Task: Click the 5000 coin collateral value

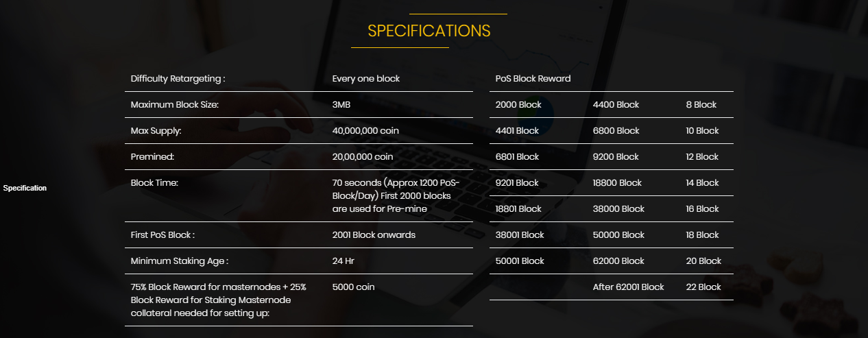Action: click(x=354, y=287)
